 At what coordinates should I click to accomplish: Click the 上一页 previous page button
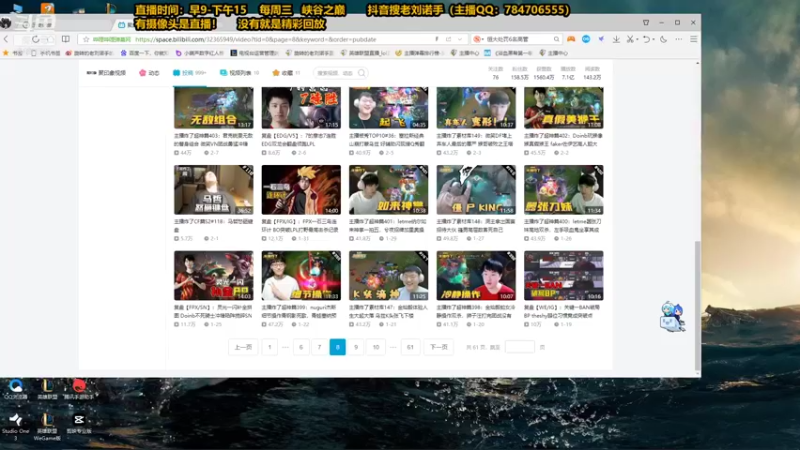pos(243,347)
